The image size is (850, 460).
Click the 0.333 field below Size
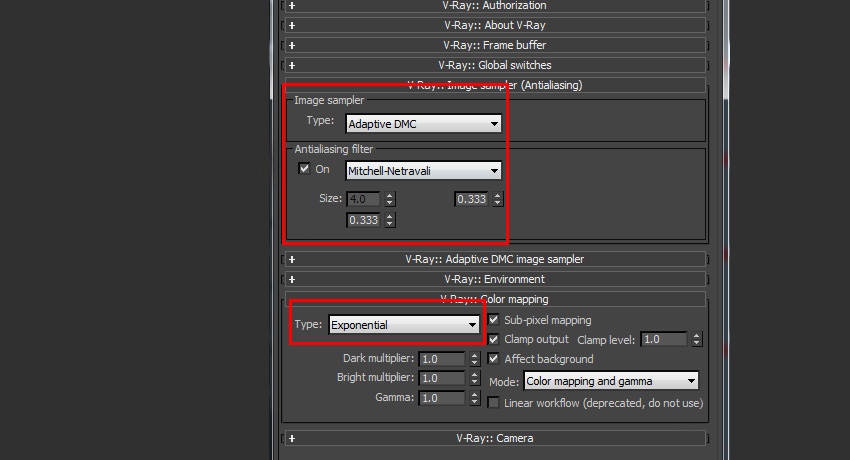coord(363,221)
